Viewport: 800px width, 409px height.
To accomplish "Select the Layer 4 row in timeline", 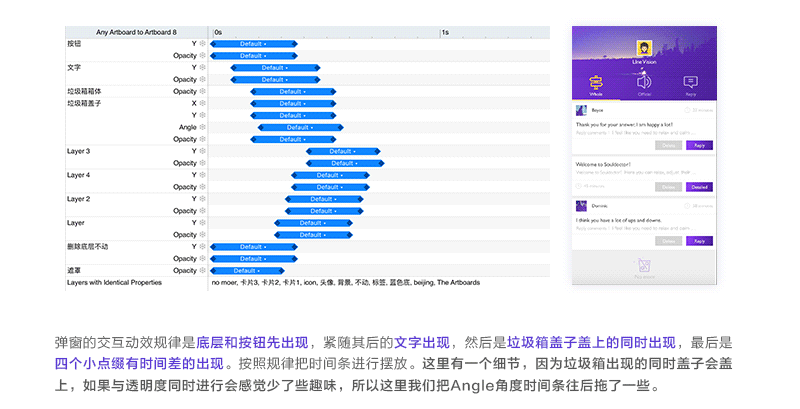I will tap(78, 175).
